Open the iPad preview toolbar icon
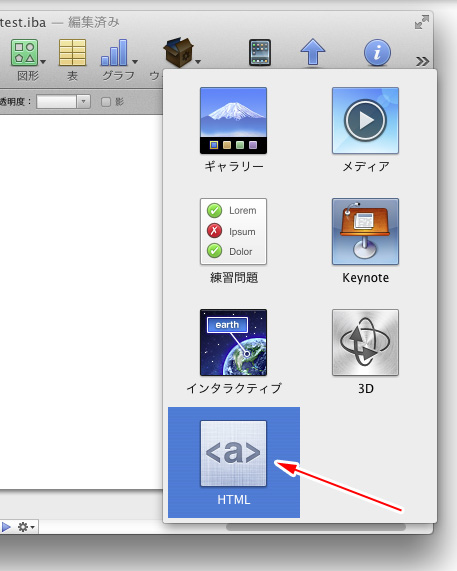The image size is (457, 571). (x=260, y=53)
